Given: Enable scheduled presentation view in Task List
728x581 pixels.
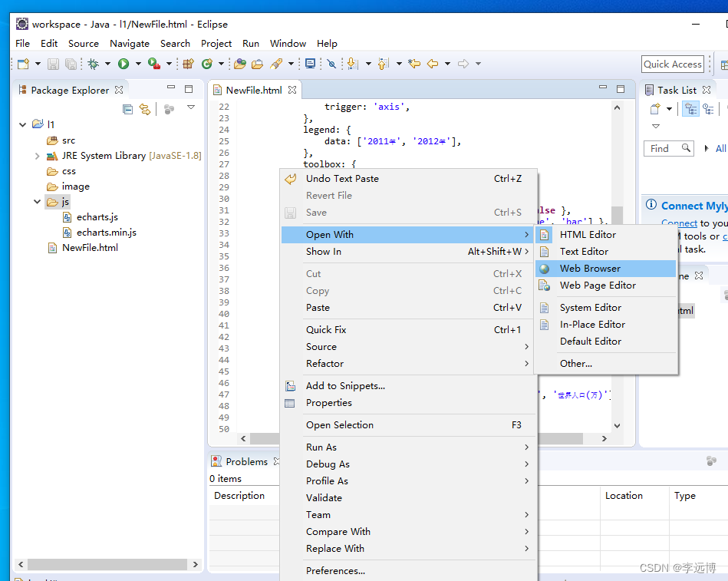Looking at the screenshot, I should pyautogui.click(x=710, y=109).
